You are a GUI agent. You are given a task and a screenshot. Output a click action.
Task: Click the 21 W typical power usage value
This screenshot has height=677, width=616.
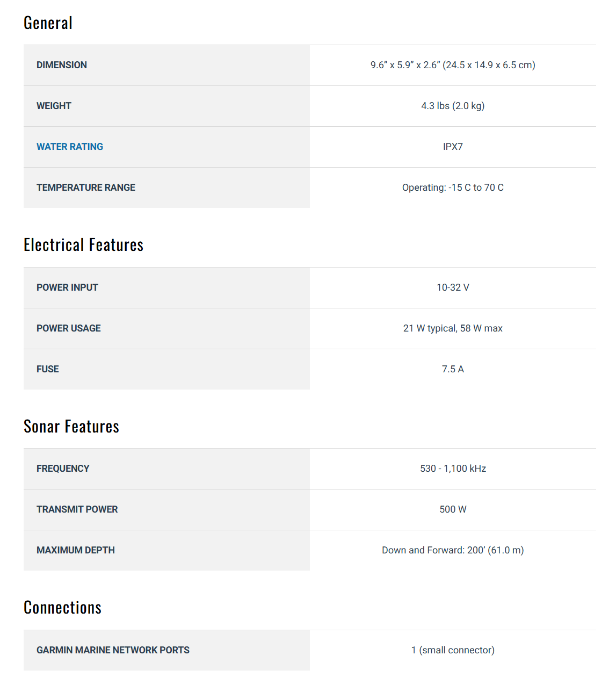(x=453, y=328)
